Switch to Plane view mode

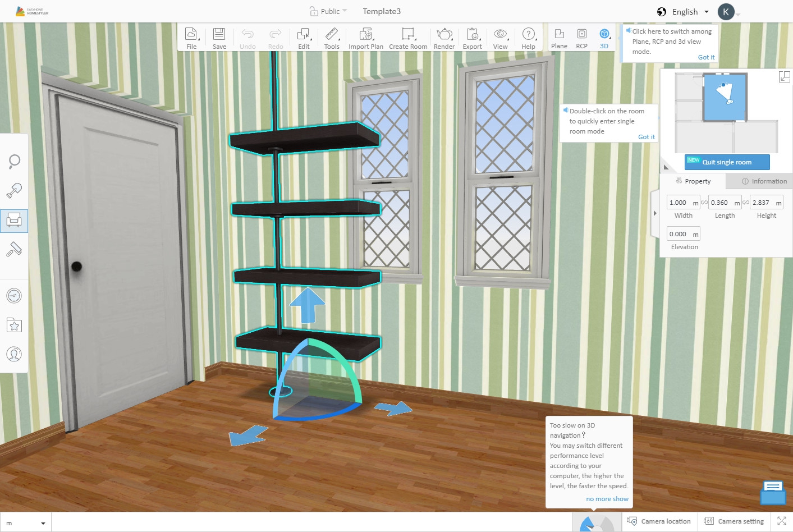point(559,38)
